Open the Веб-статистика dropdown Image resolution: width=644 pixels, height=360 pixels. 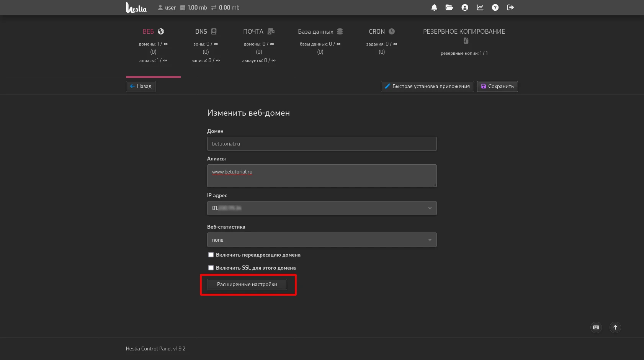tap(322, 240)
